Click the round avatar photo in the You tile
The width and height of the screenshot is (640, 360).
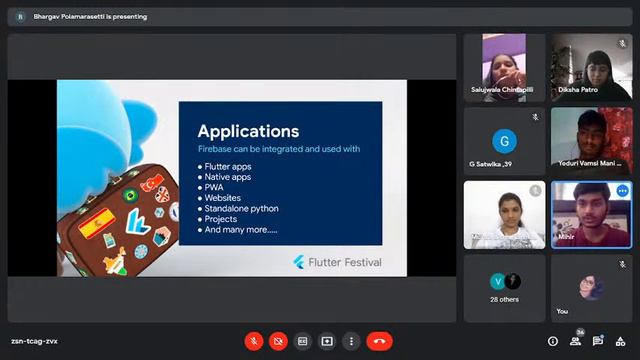click(x=591, y=287)
